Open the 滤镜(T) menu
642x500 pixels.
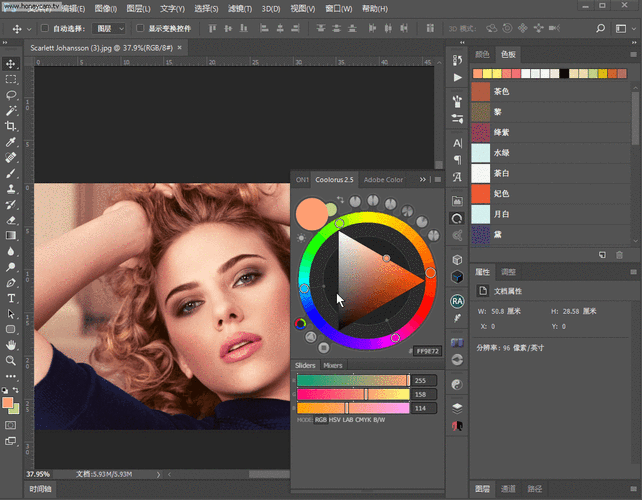(242, 8)
